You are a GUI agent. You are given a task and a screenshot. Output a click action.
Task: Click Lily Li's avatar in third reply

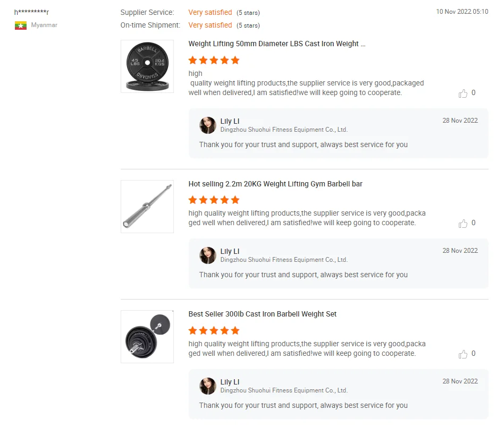(x=208, y=386)
